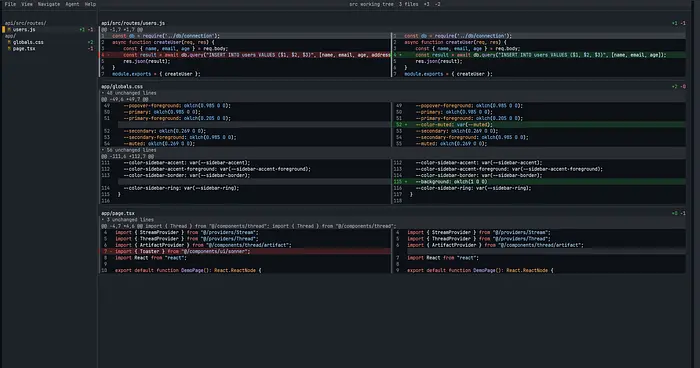Click the '3 files' count in title bar
Screen dimensions: 700x368
click(x=408, y=4)
